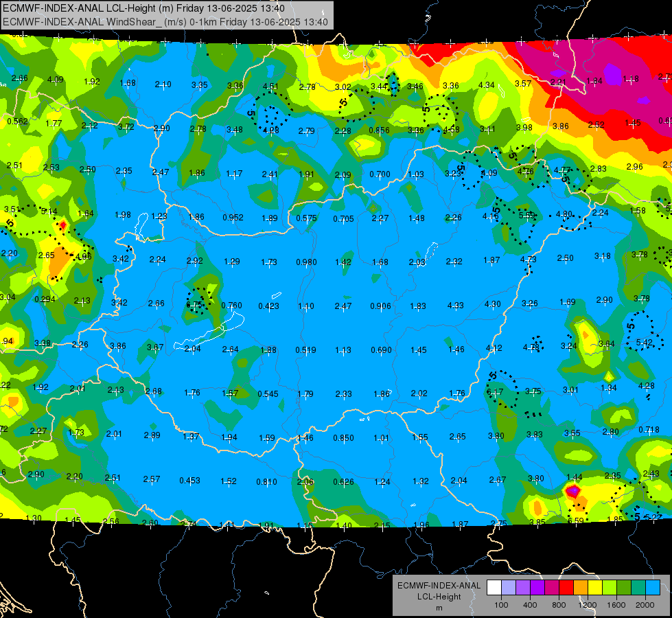Image resolution: width=672 pixels, height=618 pixels.
Task: Select the magenta swatch in the legend
Action: tap(552, 588)
